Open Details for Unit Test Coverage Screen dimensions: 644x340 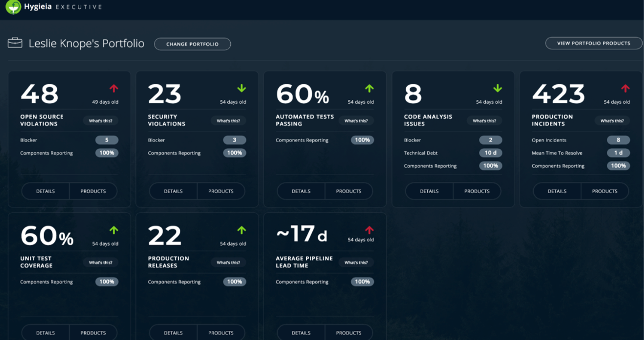[46, 332]
